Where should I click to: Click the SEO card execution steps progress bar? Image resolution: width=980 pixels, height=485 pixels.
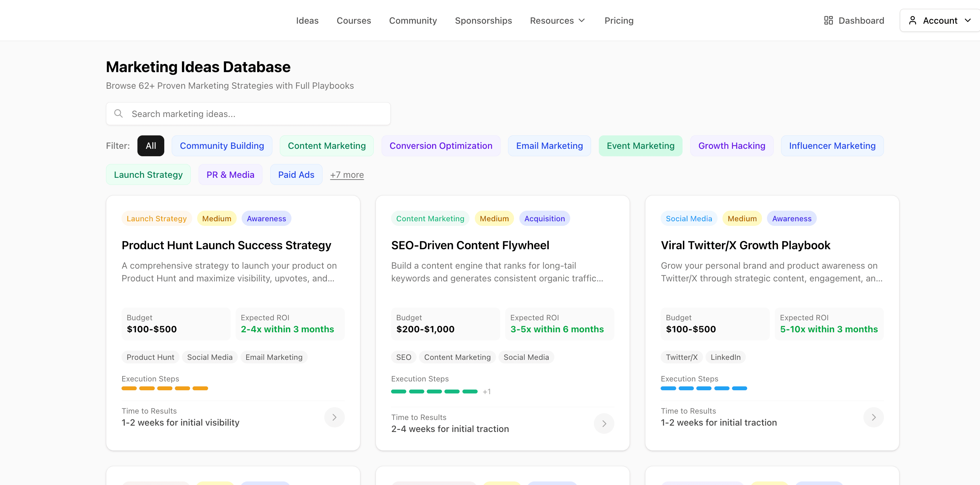tap(434, 391)
